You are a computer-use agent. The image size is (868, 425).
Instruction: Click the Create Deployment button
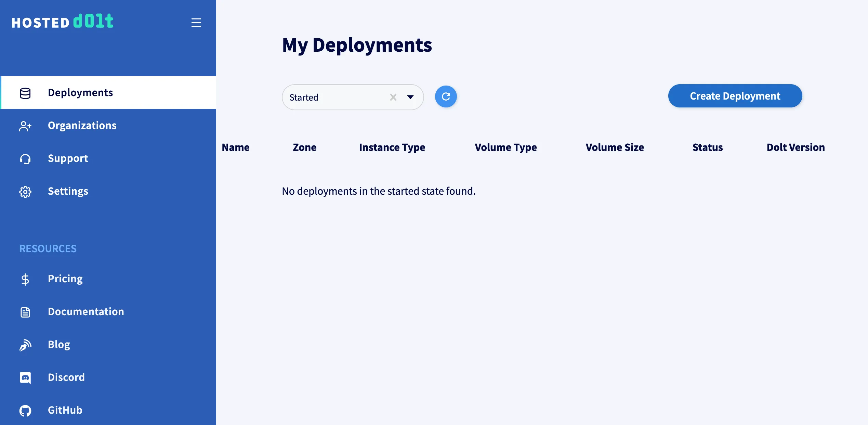735,96
